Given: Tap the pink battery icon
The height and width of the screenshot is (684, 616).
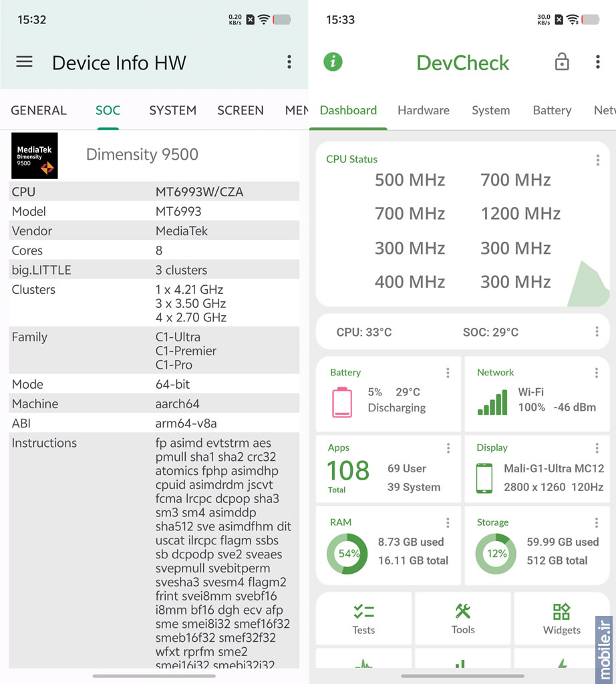Looking at the screenshot, I should (342, 401).
